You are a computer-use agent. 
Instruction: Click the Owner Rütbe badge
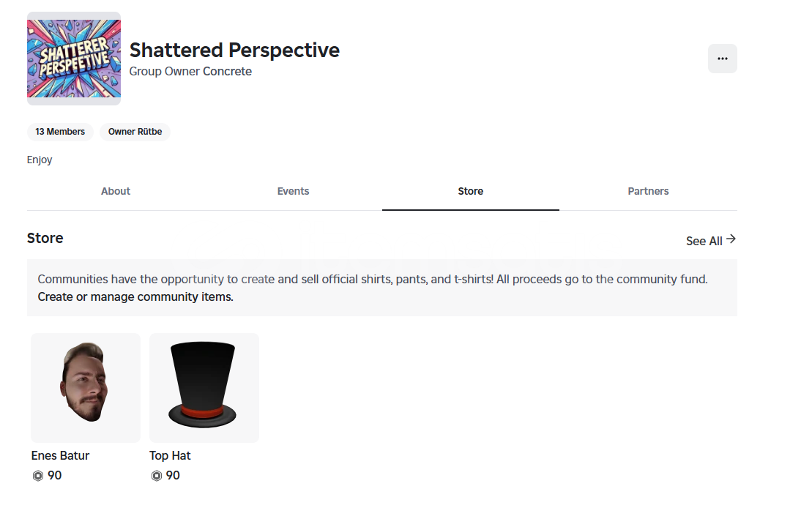coord(135,132)
